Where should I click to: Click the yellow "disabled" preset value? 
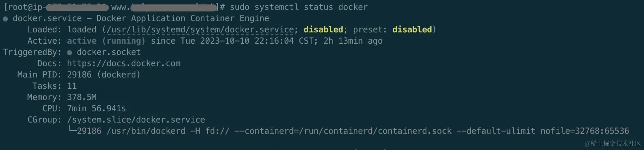(x=412, y=30)
